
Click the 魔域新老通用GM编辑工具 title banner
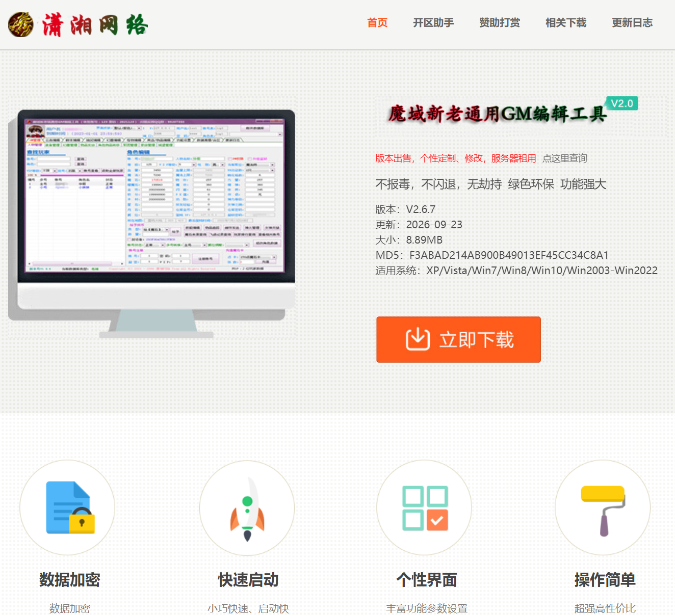[498, 114]
